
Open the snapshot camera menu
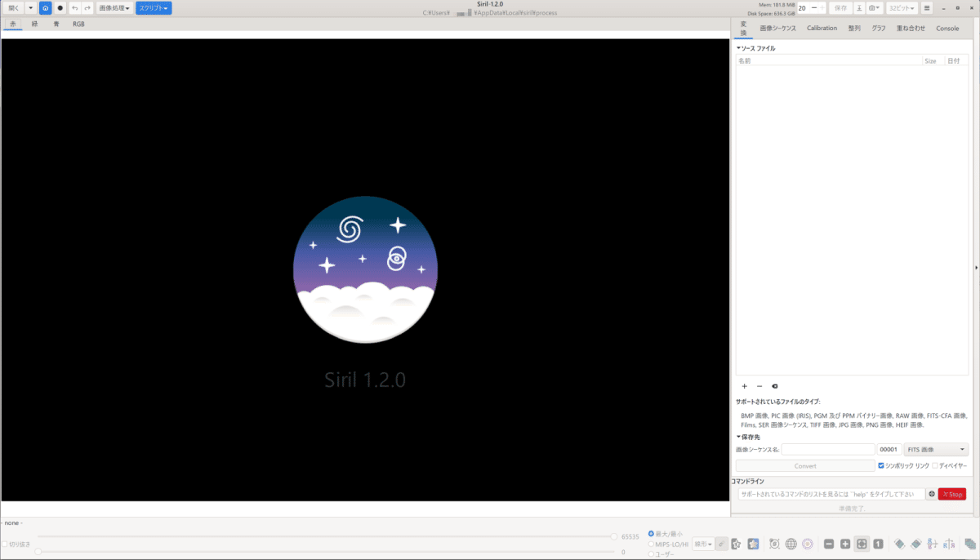point(874,7)
